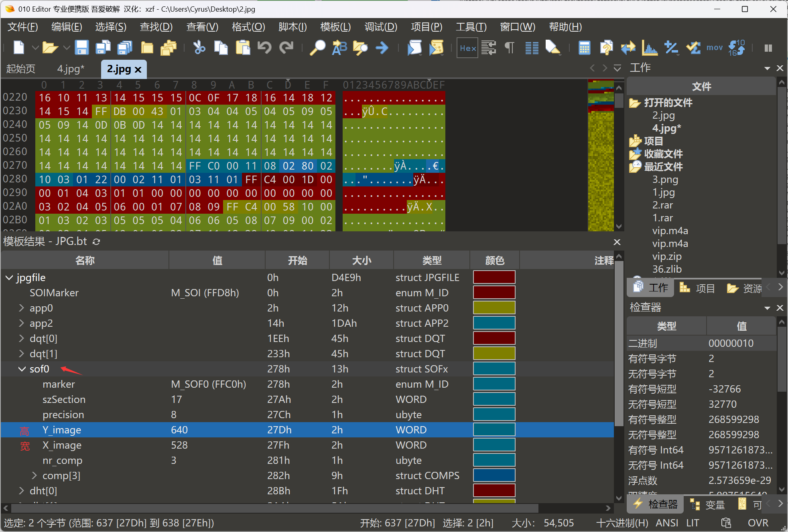Click the Save file floppy icon

[81, 48]
